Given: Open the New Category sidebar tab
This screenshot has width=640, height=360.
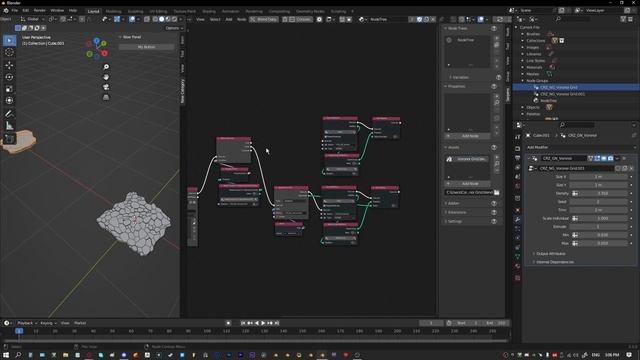Looking at the screenshot, I should tap(183, 91).
